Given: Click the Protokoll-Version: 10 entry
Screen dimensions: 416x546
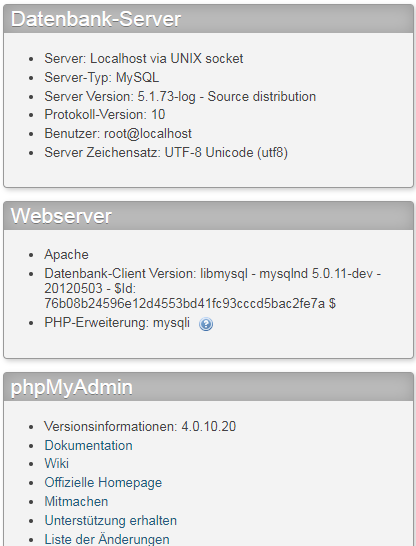Looking at the screenshot, I should click(x=104, y=115).
